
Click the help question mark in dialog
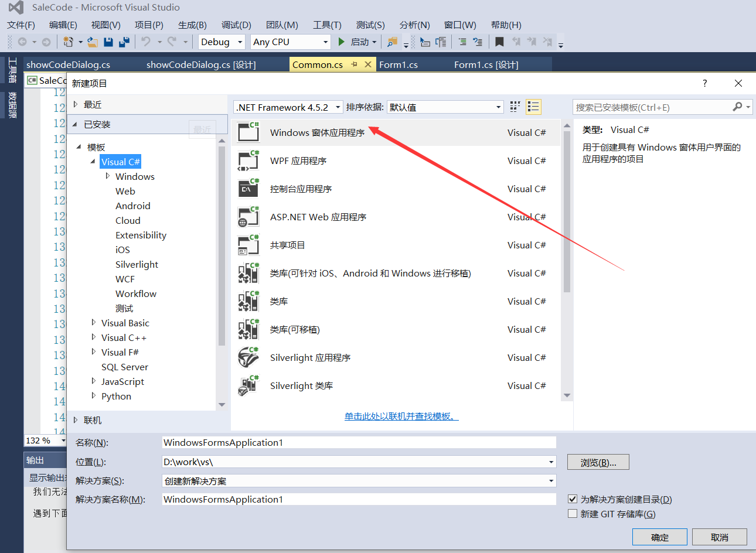click(x=705, y=83)
